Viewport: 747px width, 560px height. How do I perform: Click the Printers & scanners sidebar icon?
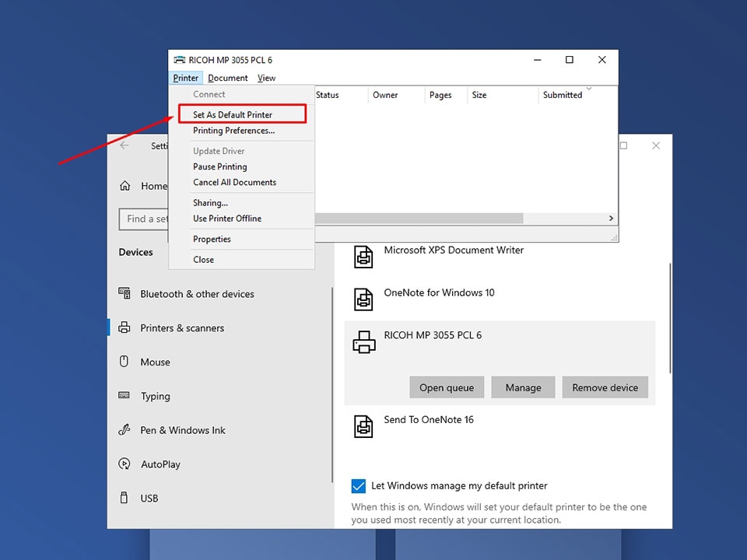point(124,327)
